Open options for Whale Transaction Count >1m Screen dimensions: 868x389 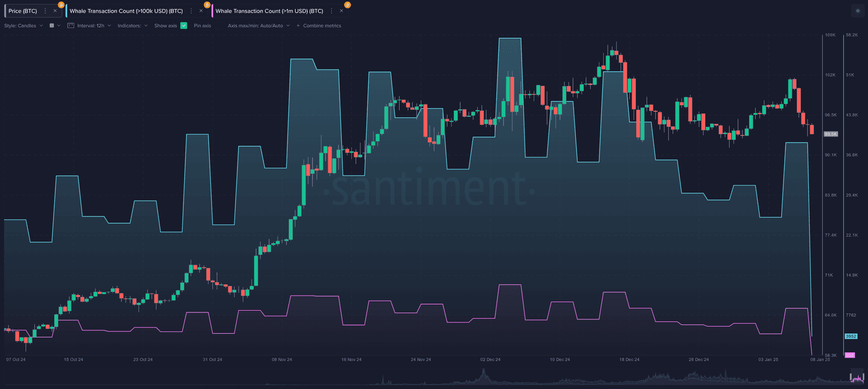tap(331, 11)
